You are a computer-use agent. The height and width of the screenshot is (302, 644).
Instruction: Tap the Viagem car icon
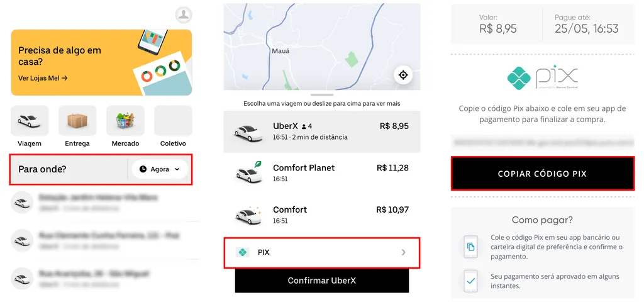pos(30,121)
